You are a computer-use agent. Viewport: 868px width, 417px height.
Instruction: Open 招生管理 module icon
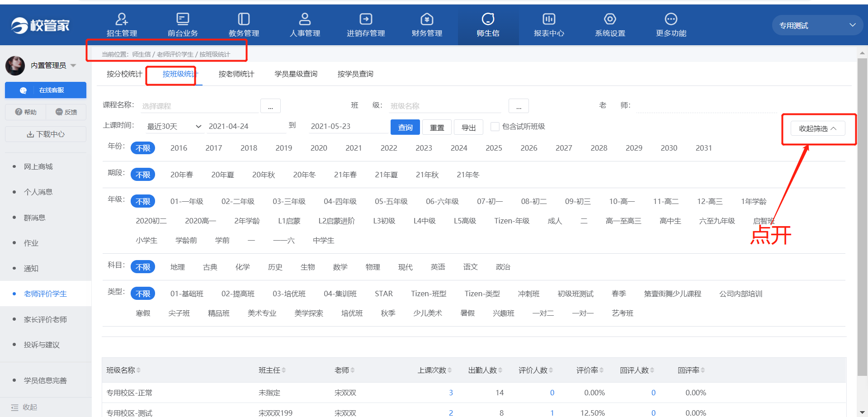[x=122, y=19]
